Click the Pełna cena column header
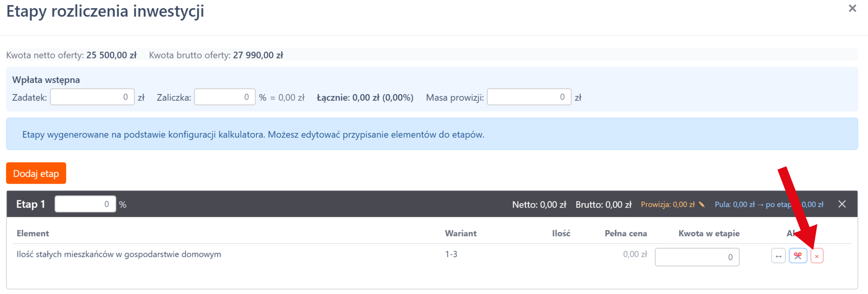 [x=625, y=234]
